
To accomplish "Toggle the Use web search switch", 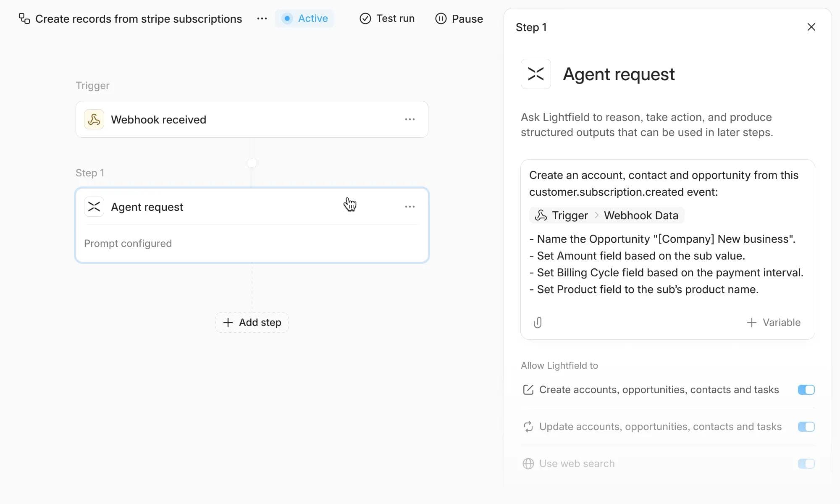I will pos(806,464).
